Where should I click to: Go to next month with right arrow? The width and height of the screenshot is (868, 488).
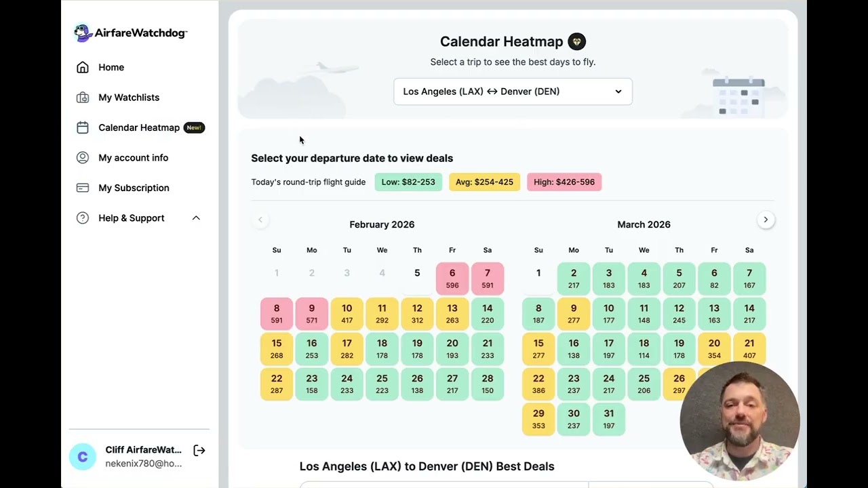766,220
